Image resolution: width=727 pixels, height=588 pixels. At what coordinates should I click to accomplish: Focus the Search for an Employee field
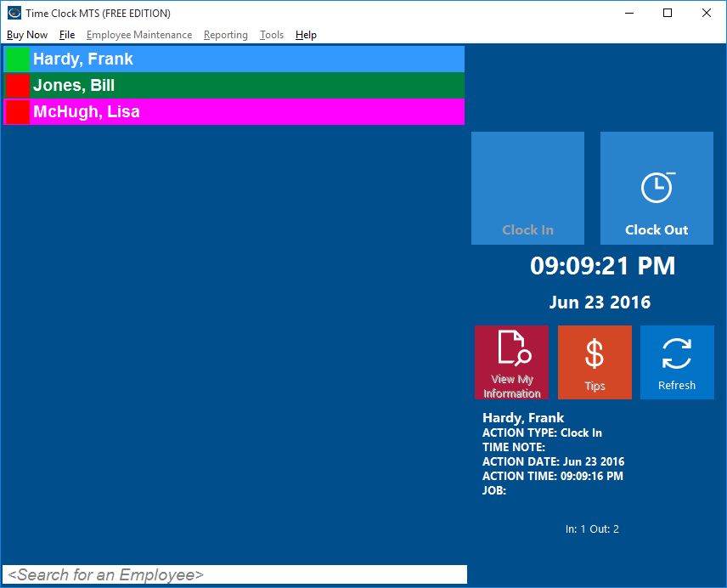(234, 574)
